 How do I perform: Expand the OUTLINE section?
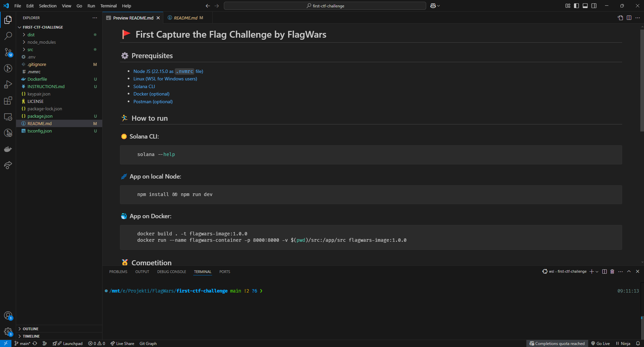point(59,329)
